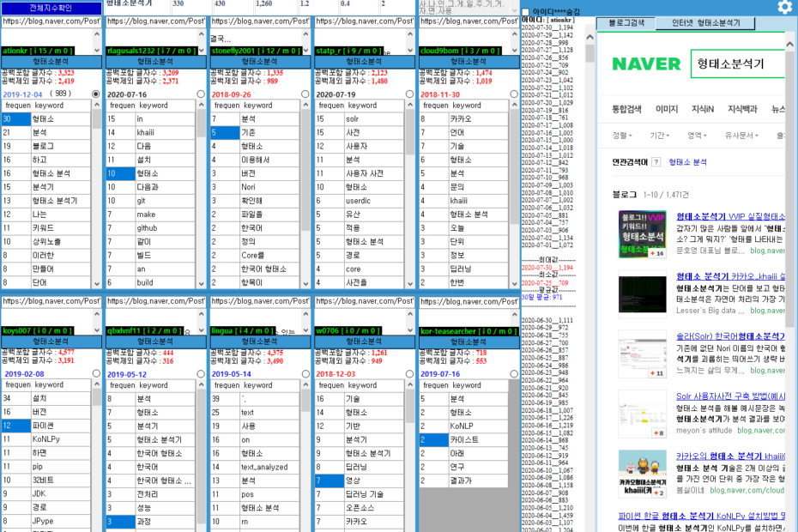Image resolution: width=798 pixels, height=532 pixels.
Task: Select the radio button next to 2019-05-12
Action: (x=201, y=373)
